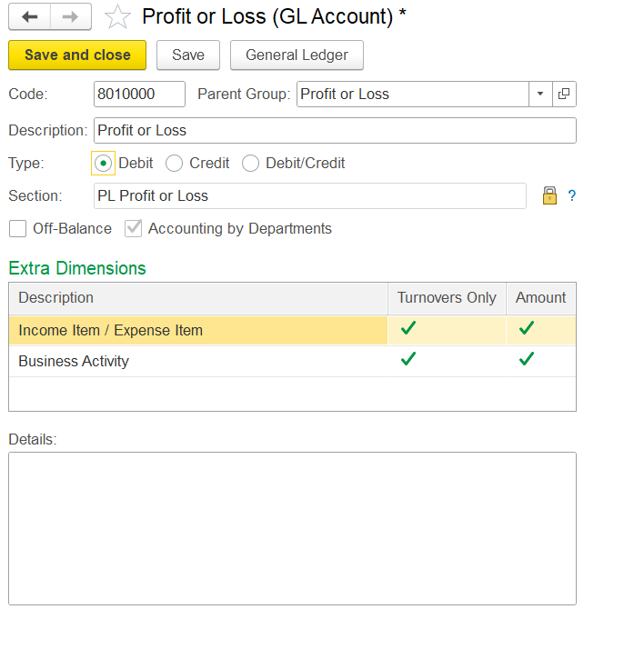The image size is (644, 659).
Task: Open the General Ledger report
Action: click(x=297, y=55)
